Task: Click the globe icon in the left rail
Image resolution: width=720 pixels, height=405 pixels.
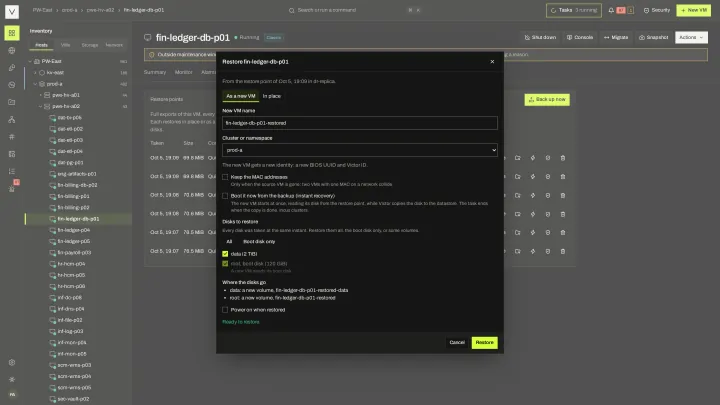Action: (x=12, y=51)
